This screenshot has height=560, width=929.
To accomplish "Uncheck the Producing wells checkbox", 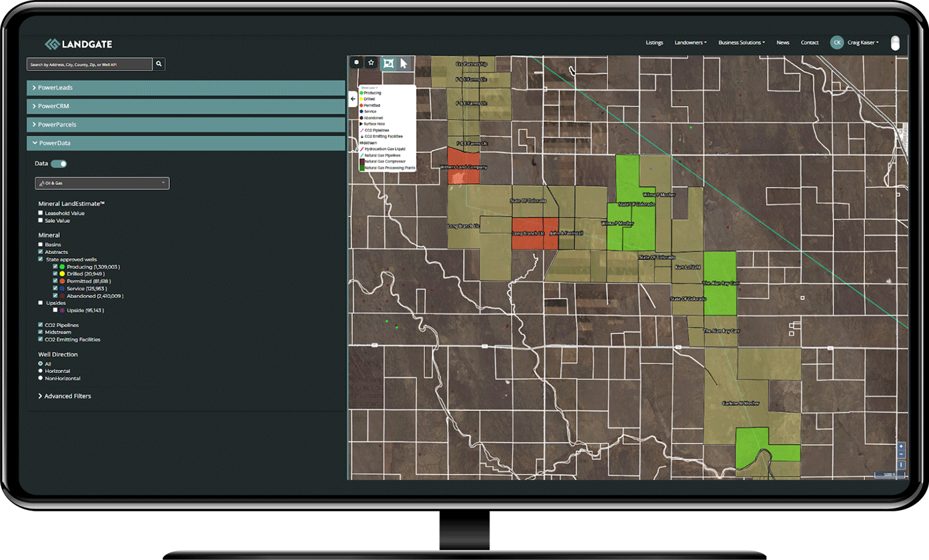I will pos(55,267).
